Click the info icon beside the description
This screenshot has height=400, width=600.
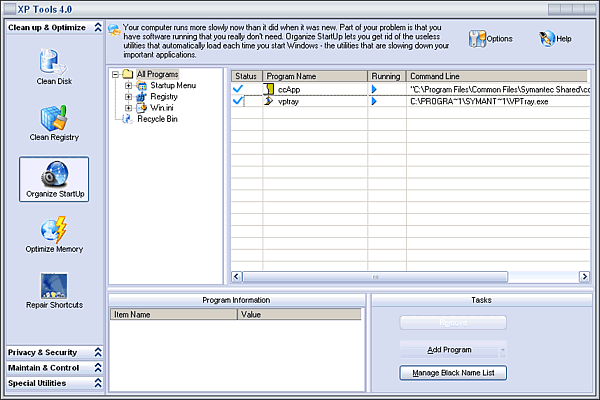114,29
